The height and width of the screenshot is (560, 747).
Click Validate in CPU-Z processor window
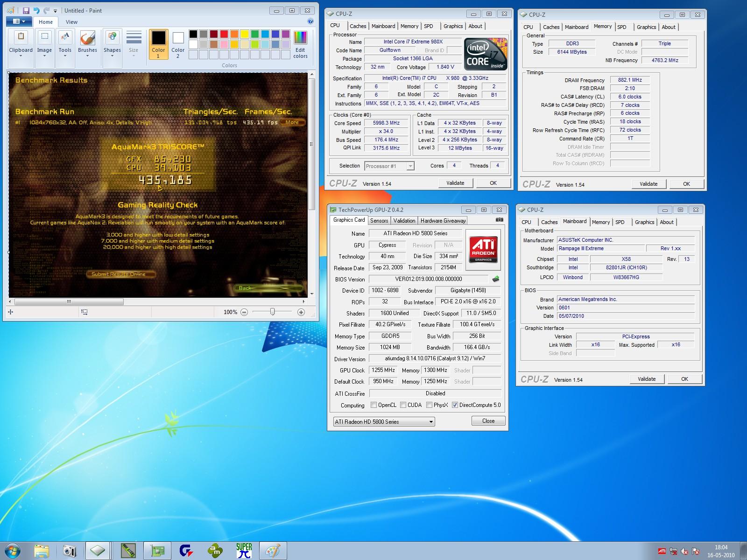pos(455,183)
